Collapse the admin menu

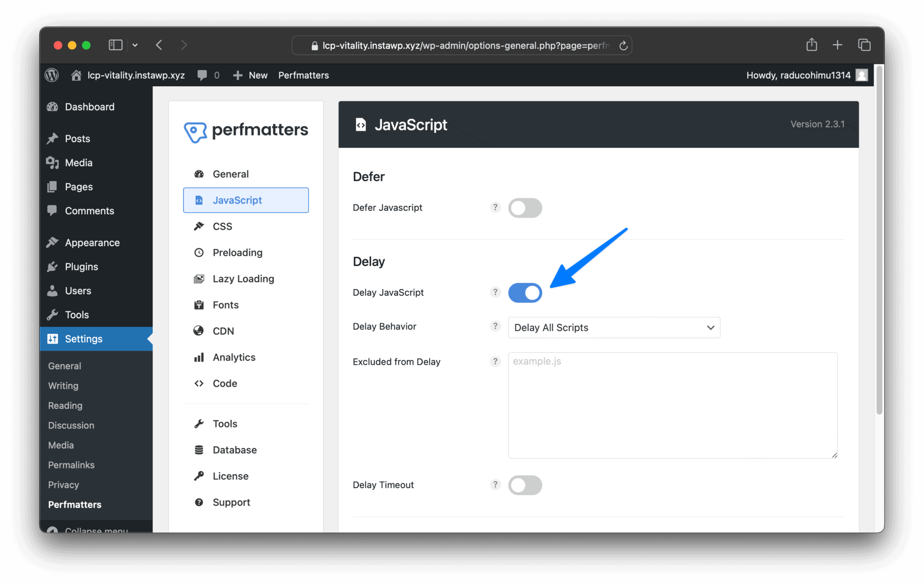click(x=96, y=529)
